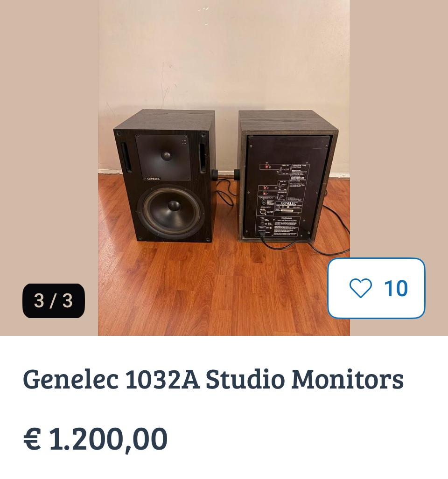Click the GENELEC logo on the rear panel

[x=289, y=203]
